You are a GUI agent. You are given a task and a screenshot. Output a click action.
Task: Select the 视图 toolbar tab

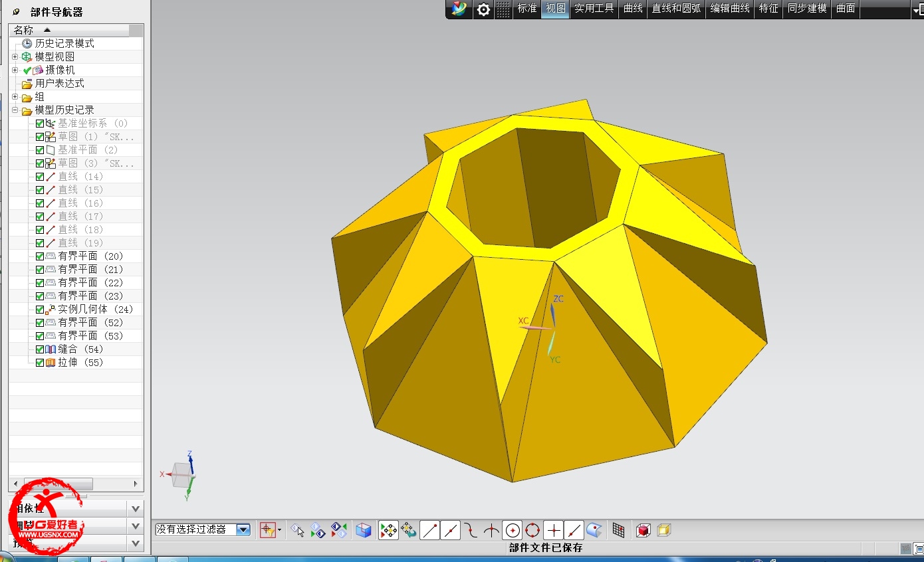click(555, 9)
